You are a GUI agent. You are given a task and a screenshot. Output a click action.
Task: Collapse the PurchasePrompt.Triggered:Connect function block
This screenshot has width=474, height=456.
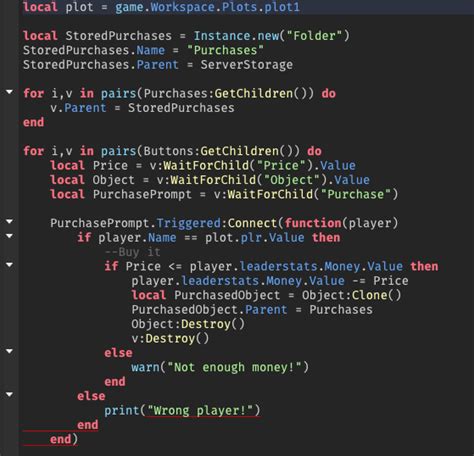9,221
